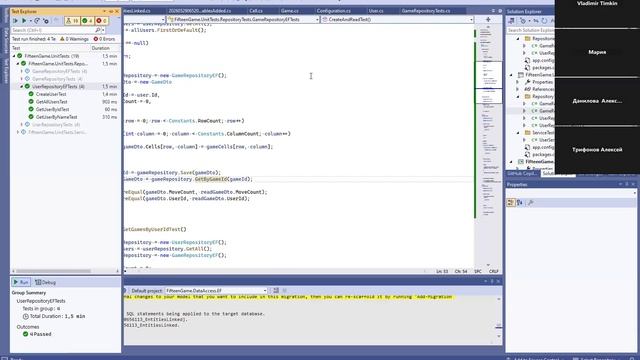The height and width of the screenshot is (360, 640).
Task: Select the GetUserByNameTest row
Action: pyautogui.click(x=65, y=117)
